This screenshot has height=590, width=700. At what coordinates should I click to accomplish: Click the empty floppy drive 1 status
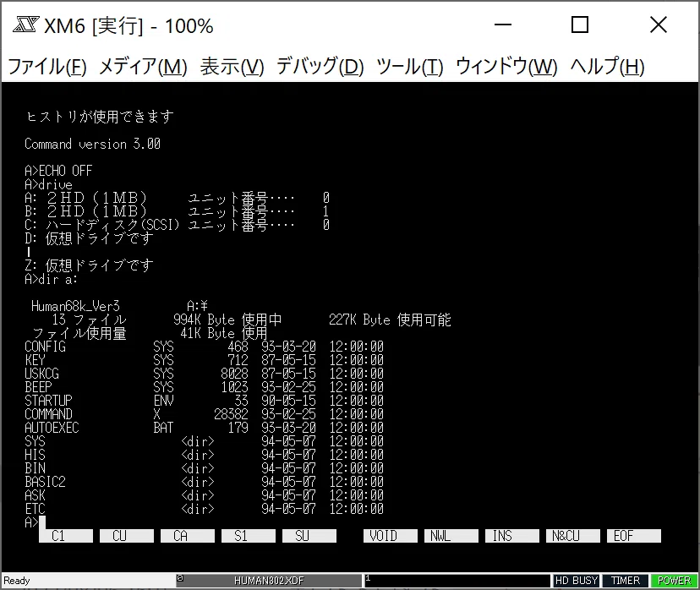pos(457,580)
